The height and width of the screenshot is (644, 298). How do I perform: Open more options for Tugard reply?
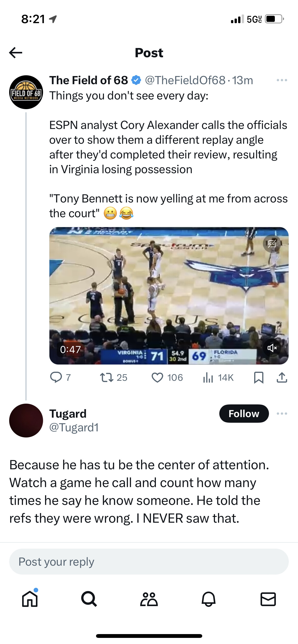click(282, 414)
